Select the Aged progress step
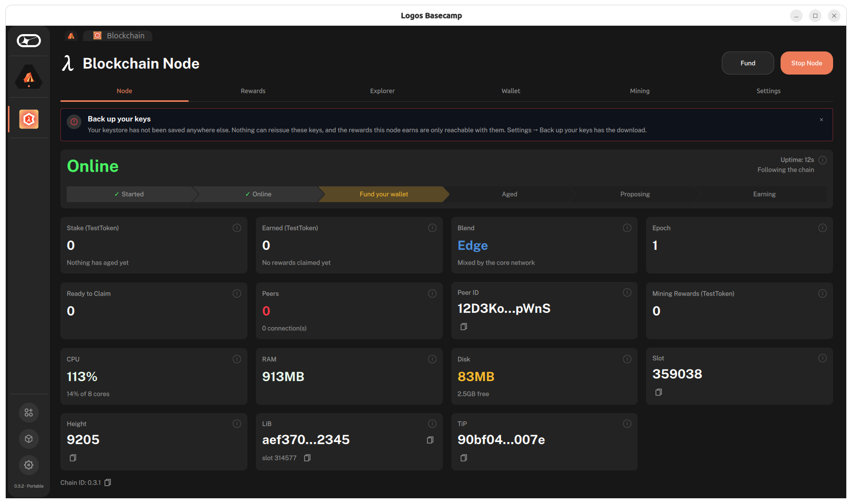 coord(510,194)
